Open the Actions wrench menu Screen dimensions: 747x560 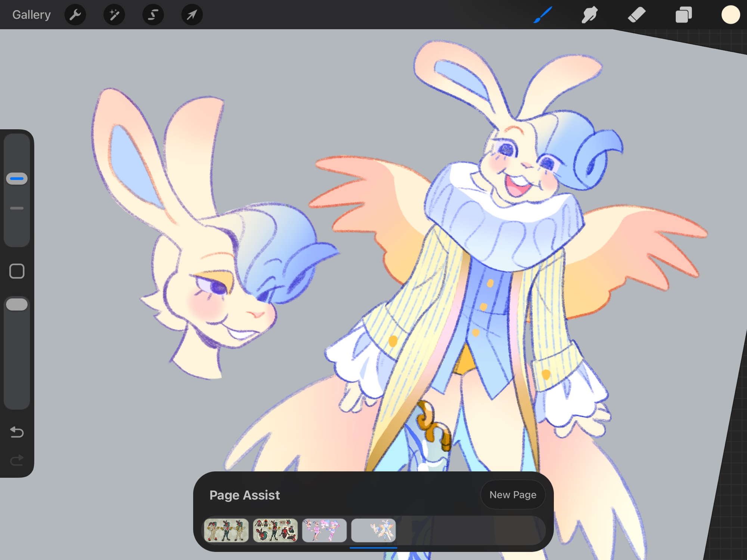75,15
